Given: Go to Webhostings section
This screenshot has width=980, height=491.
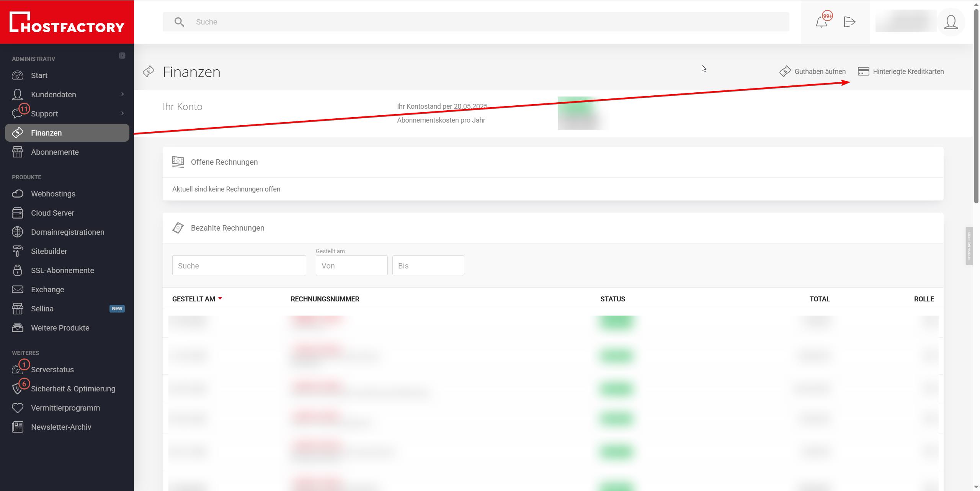Looking at the screenshot, I should 53,194.
